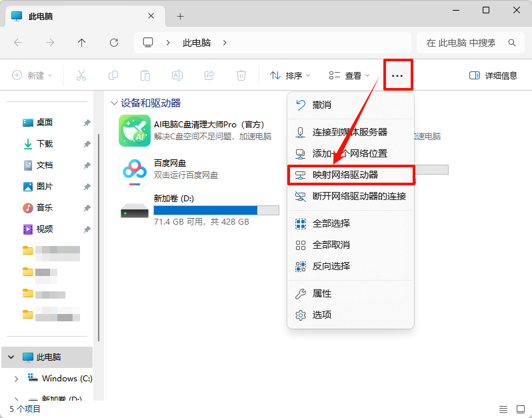The width and height of the screenshot is (532, 418).
Task: Choose 连接到媒体服务器 menu entry
Action: coord(351,132)
